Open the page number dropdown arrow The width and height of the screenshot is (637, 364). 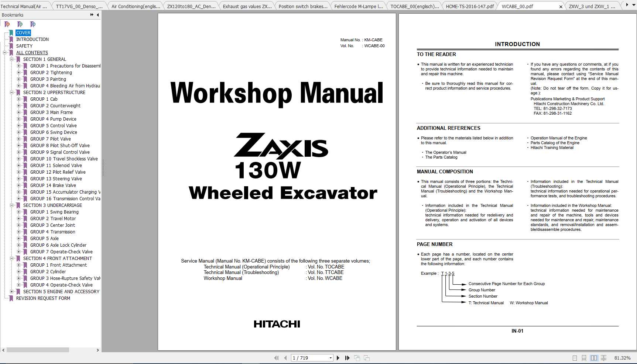click(x=331, y=358)
